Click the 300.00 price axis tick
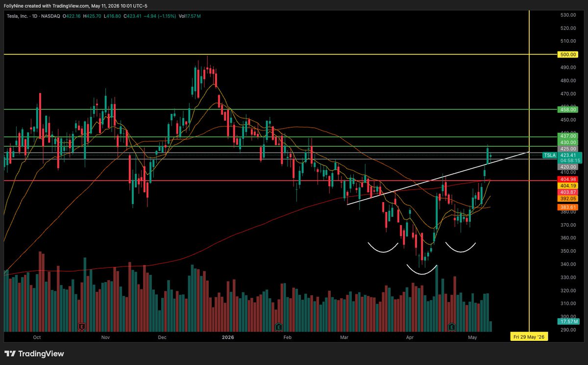Image resolution: width=588 pixels, height=365 pixels. tap(568, 316)
